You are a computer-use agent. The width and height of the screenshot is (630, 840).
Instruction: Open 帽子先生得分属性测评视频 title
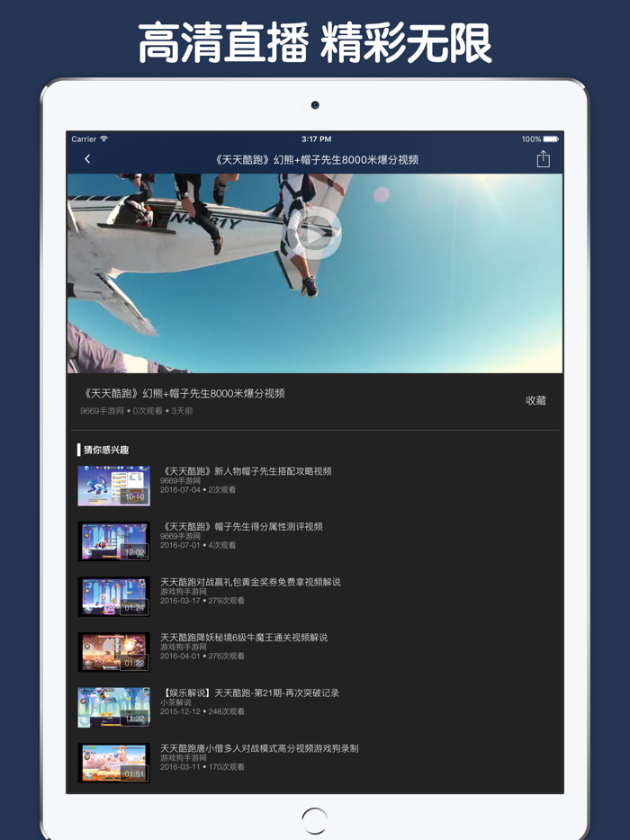pyautogui.click(x=241, y=527)
